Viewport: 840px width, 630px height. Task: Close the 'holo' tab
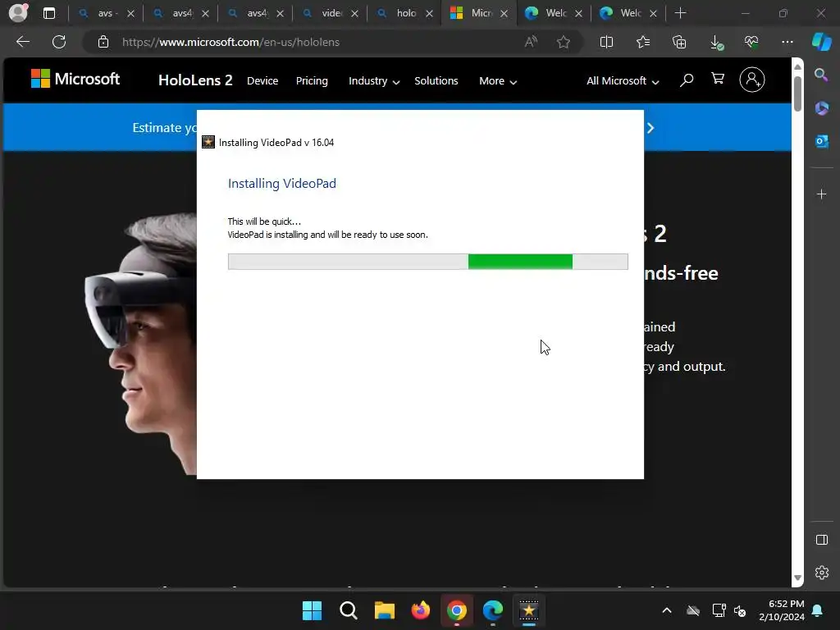click(429, 13)
